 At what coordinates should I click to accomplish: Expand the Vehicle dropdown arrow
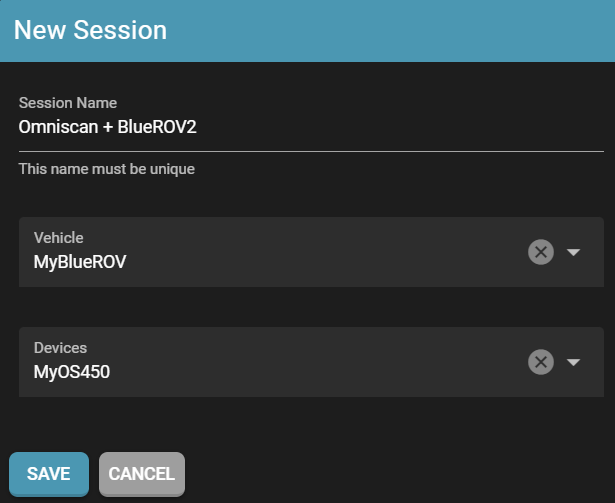573,252
